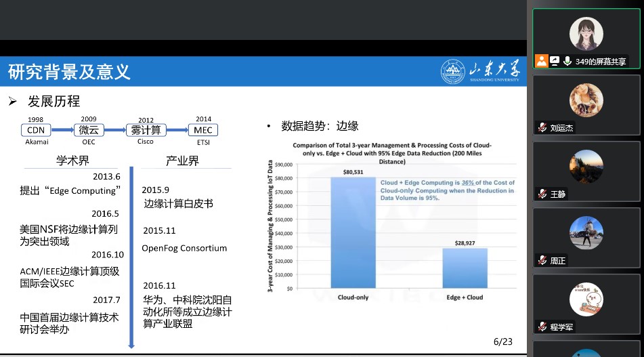Click the participant name 刘运杰
Viewport: 644px width, 357px height.
click(x=561, y=128)
